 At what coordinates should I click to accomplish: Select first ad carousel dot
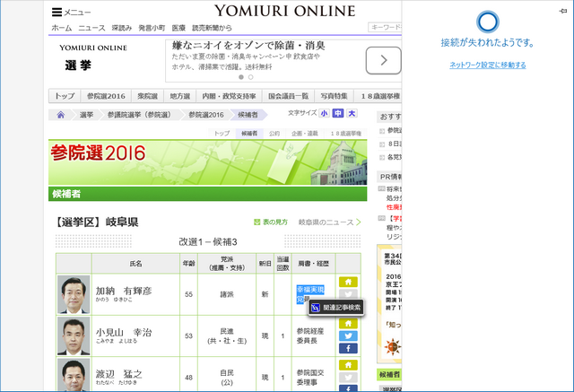(x=241, y=77)
